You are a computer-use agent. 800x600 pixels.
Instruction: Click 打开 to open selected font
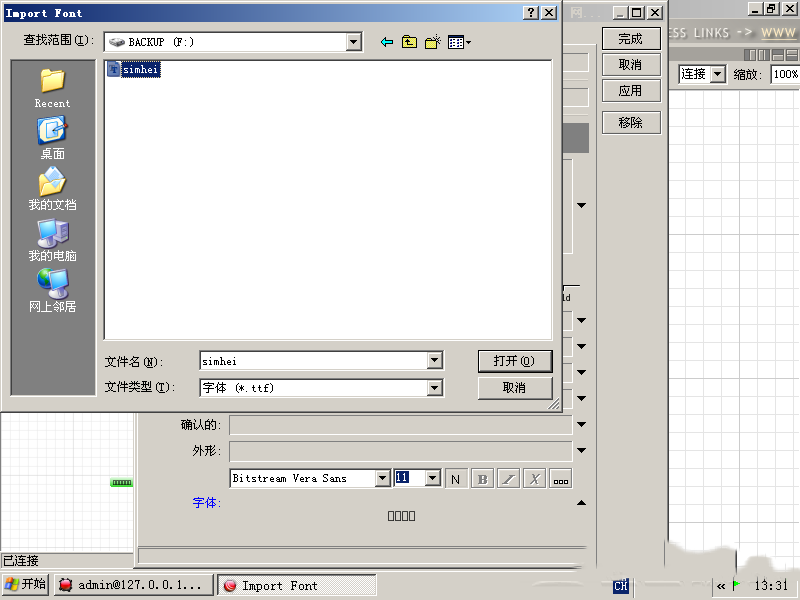514,361
